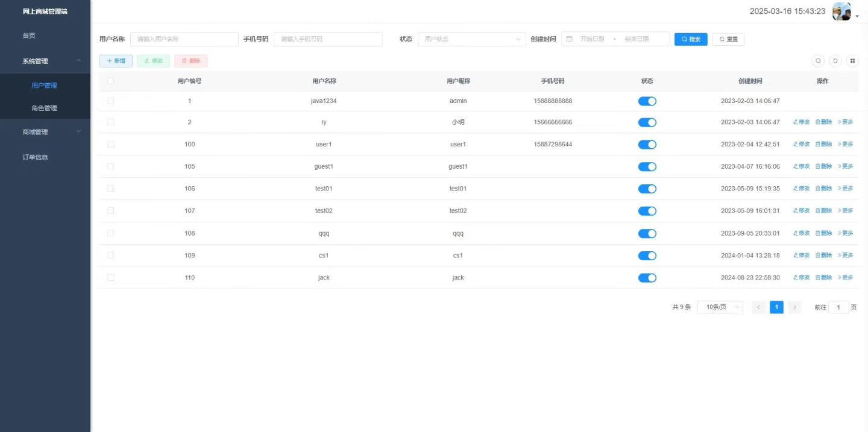
Task: Open the column grid settings icon
Action: point(852,61)
